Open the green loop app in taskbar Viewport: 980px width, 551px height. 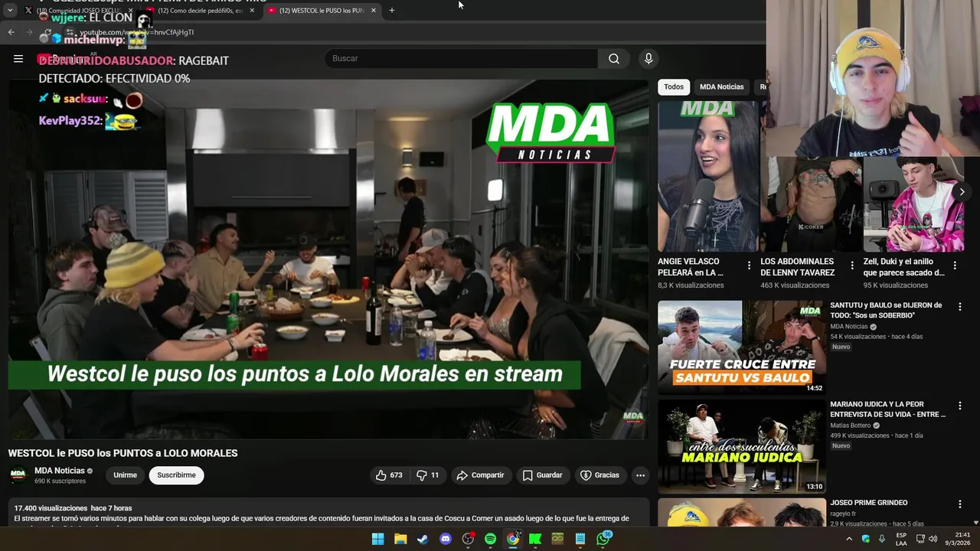click(557, 539)
